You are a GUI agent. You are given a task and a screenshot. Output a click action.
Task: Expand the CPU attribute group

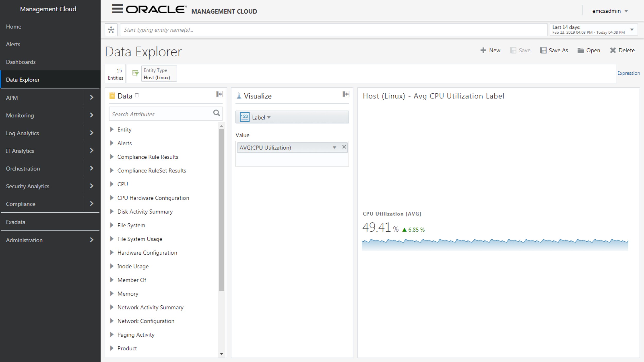pyautogui.click(x=112, y=184)
